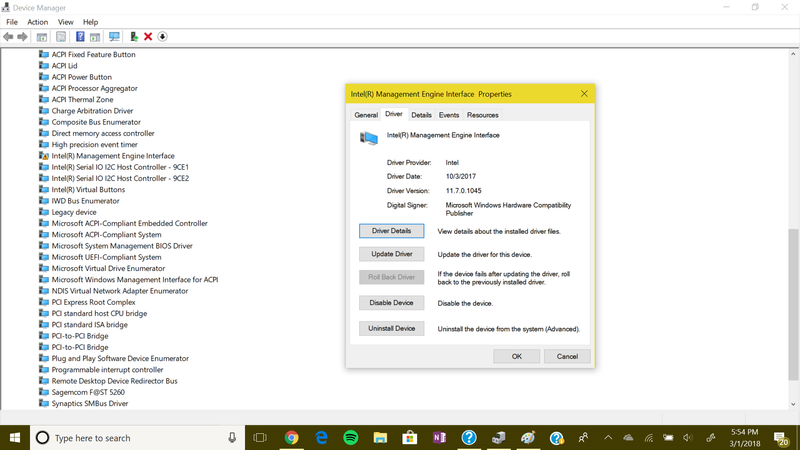Click the down-arrow Disable device toolbar icon
The height and width of the screenshot is (450, 800).
coord(162,37)
